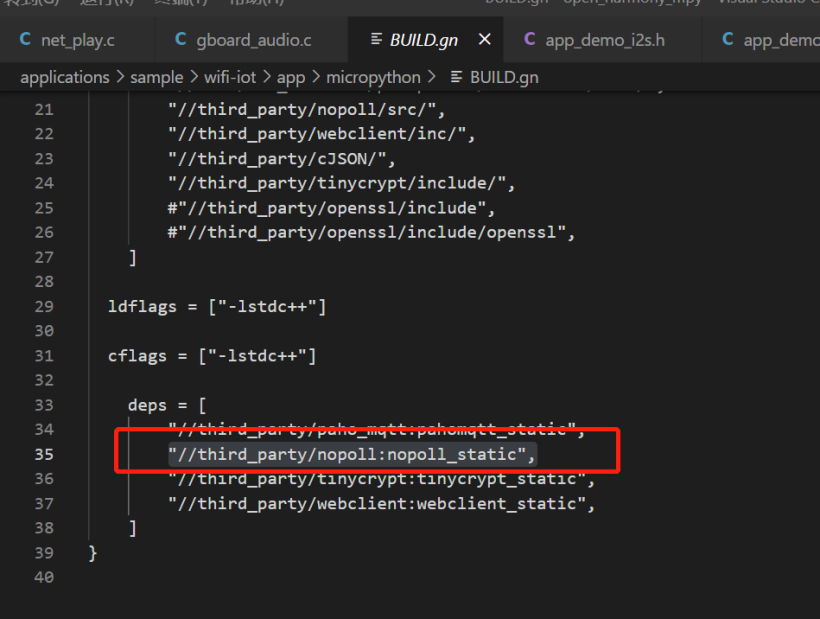820x619 pixels.
Task: Switch to the net_play.c tab
Action: [x=77, y=40]
